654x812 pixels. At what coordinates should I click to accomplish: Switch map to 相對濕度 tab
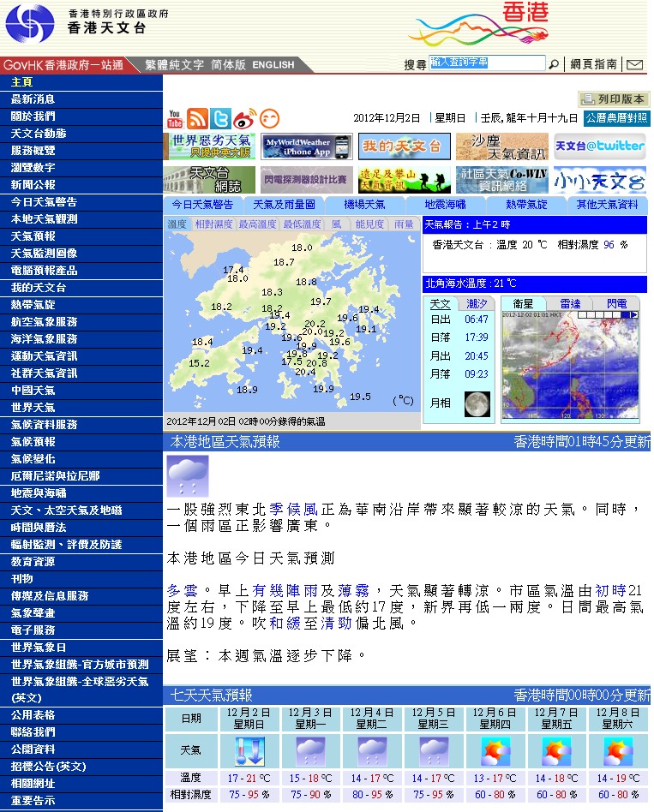213,224
